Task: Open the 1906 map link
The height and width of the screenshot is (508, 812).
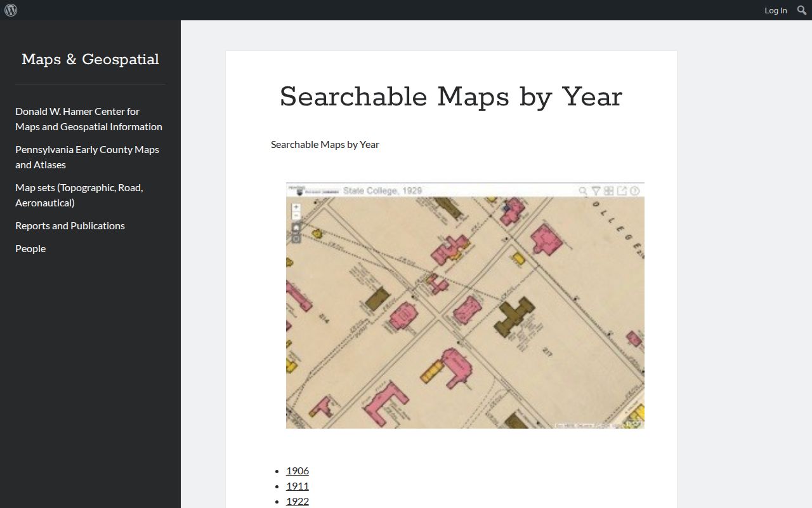Action: click(298, 471)
